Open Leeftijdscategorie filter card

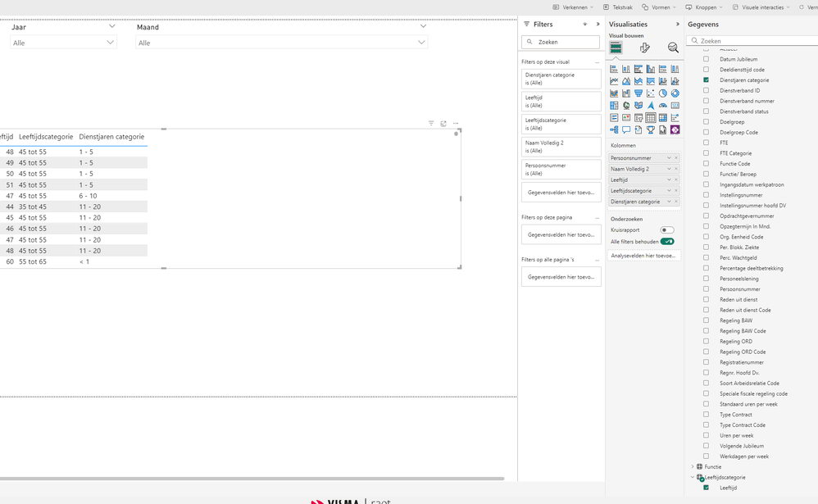561,125
